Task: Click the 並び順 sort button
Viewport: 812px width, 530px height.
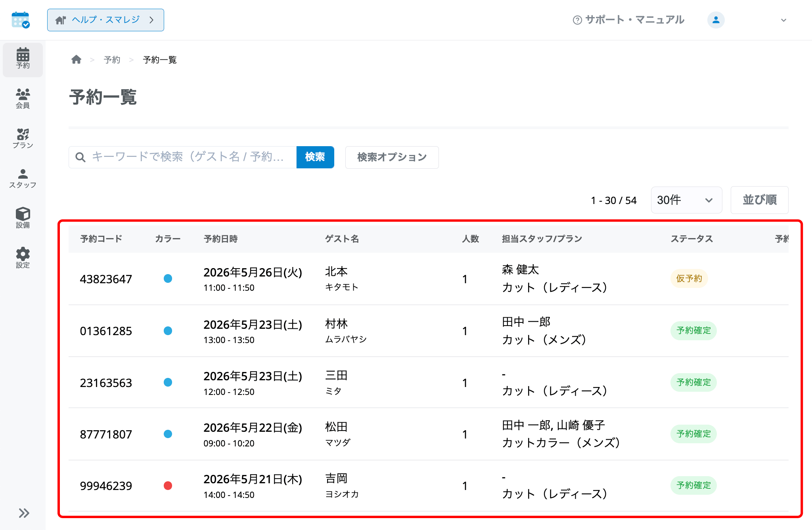Action: coord(759,200)
